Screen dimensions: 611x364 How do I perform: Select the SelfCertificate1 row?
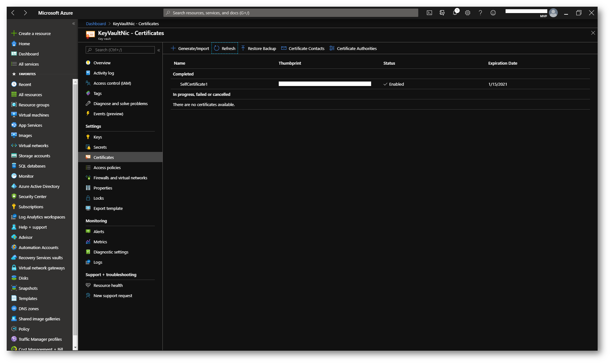pyautogui.click(x=380, y=84)
